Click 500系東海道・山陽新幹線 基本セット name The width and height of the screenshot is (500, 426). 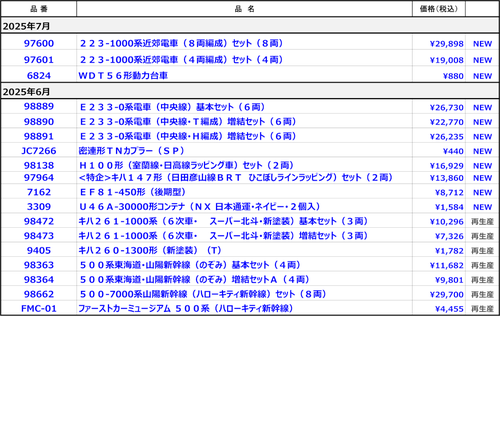point(190,265)
